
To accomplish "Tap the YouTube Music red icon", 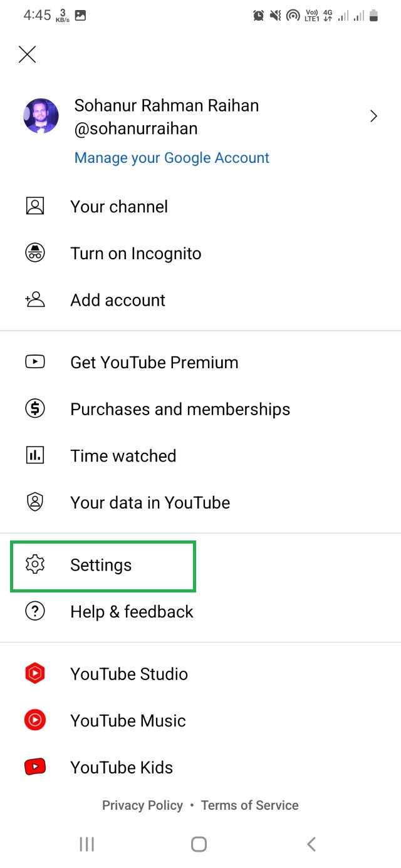I will 35,721.
